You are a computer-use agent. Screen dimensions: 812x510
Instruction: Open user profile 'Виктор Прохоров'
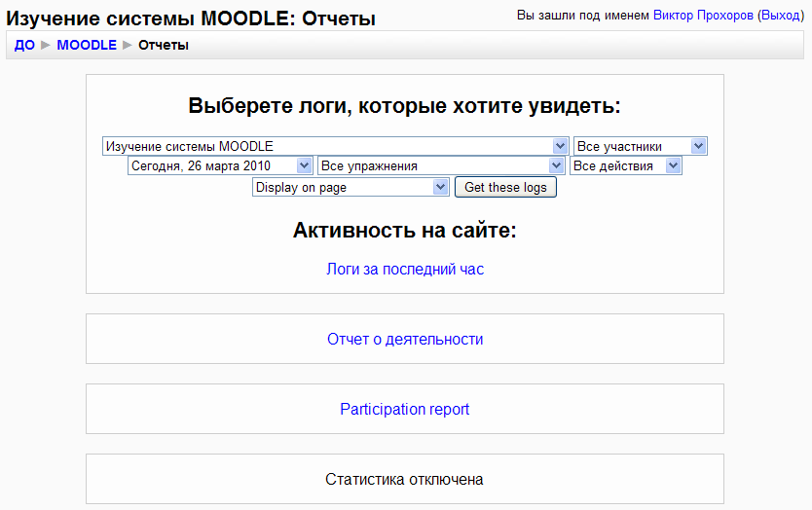coord(703,16)
